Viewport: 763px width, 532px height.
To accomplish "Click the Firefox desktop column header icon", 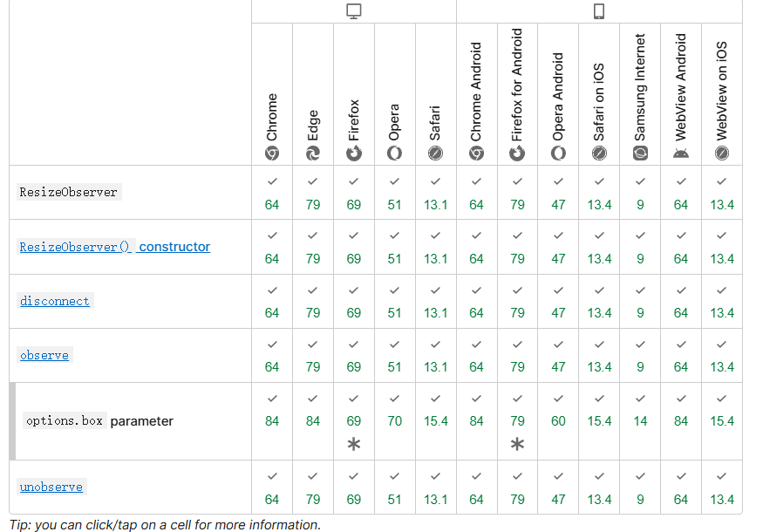I will coord(354,153).
